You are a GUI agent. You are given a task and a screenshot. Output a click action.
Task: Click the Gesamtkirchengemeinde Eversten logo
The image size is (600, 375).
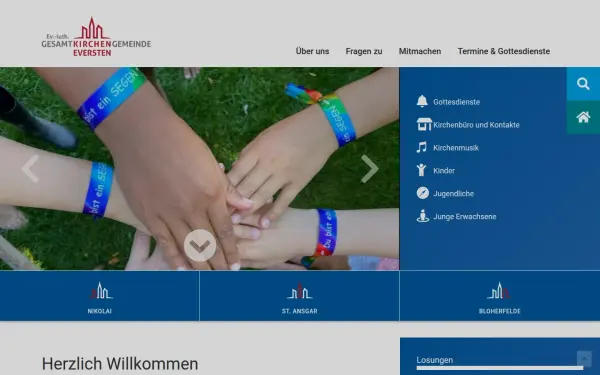(96, 37)
